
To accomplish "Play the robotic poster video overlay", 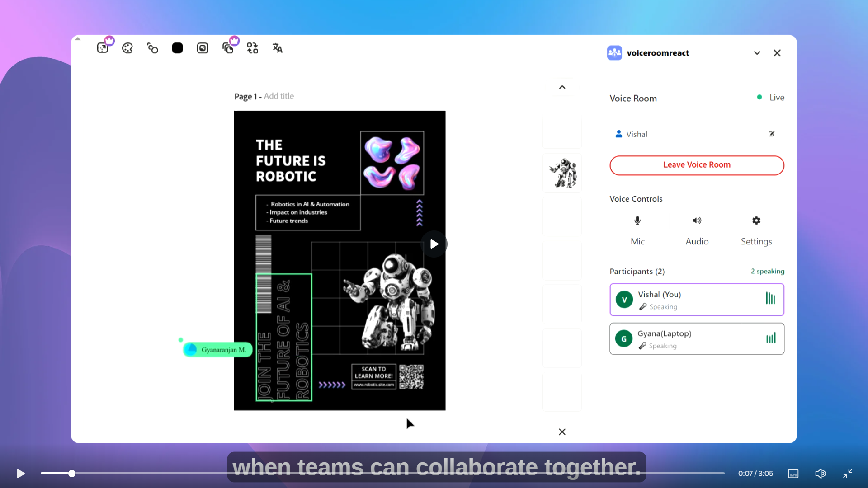I will [434, 244].
